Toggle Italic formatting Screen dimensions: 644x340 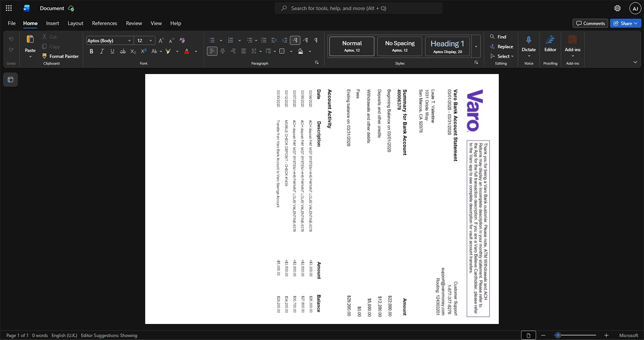tap(102, 51)
